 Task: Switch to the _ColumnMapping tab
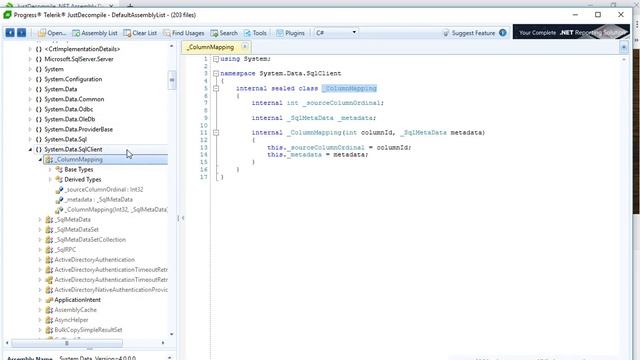(211, 47)
